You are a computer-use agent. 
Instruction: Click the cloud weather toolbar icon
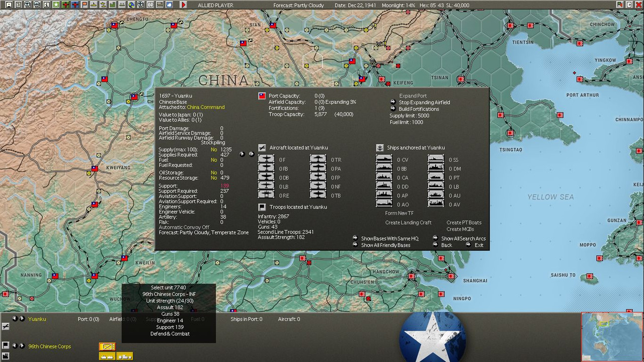(169, 5)
